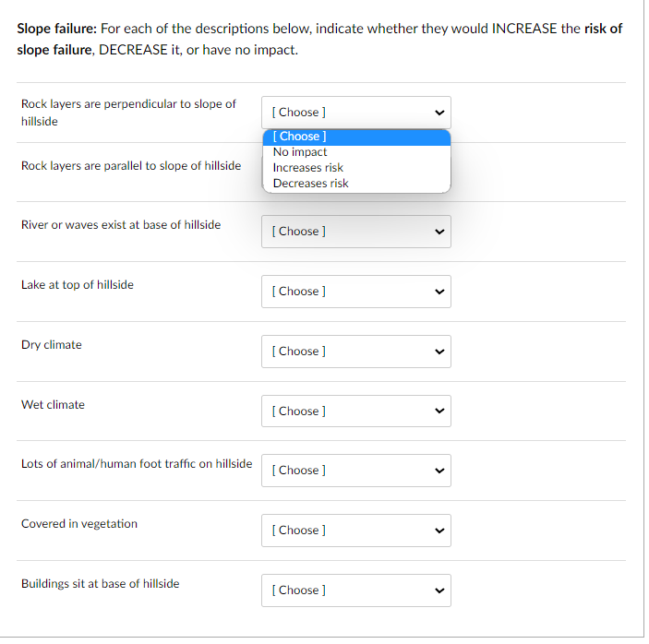Click the 'Lake at top of hillside' label

click(x=78, y=285)
